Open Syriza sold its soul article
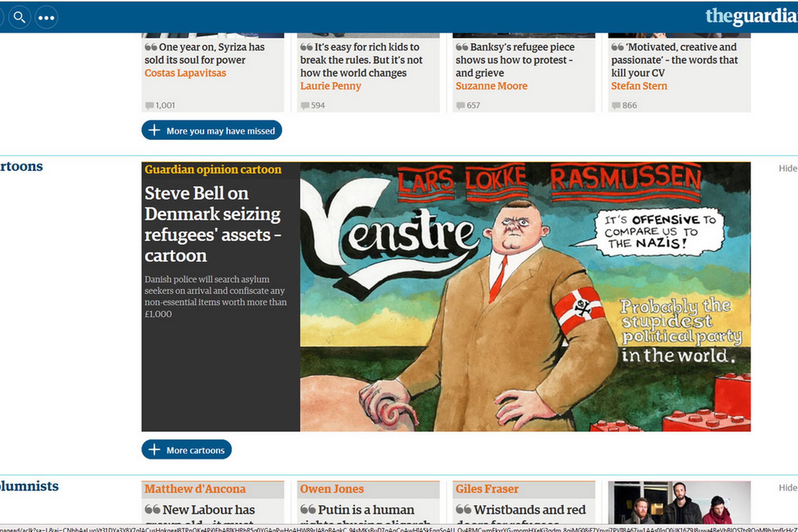 [204, 54]
